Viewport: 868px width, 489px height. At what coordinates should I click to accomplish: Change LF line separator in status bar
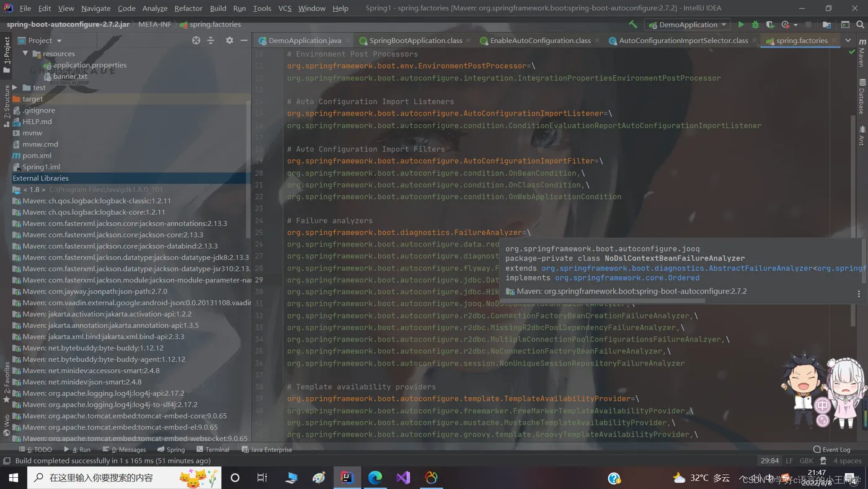click(x=789, y=461)
